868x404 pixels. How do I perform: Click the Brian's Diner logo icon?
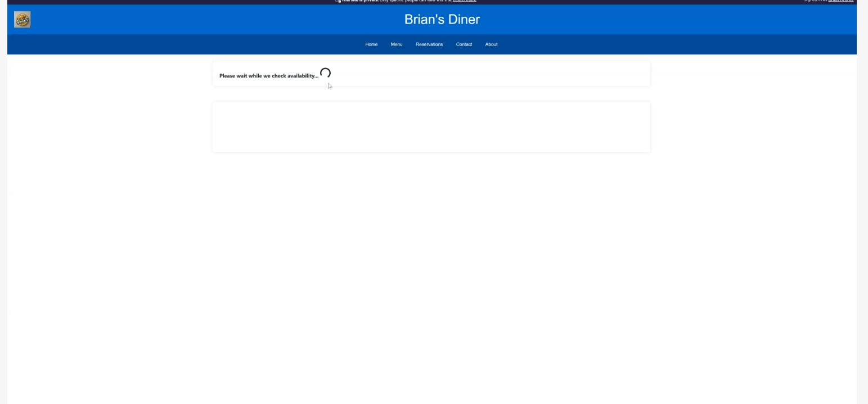(22, 20)
